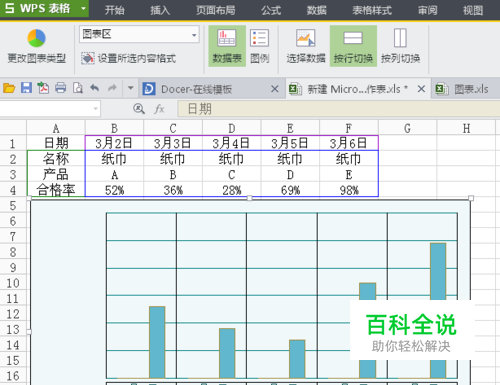Open the 开始 ribbon tab
This screenshot has width=500, height=385.
point(114,11)
